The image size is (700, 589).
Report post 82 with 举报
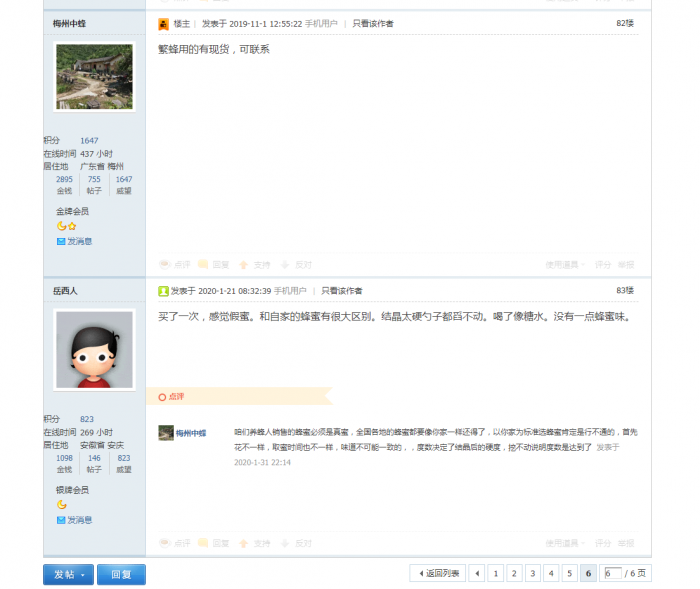626,265
